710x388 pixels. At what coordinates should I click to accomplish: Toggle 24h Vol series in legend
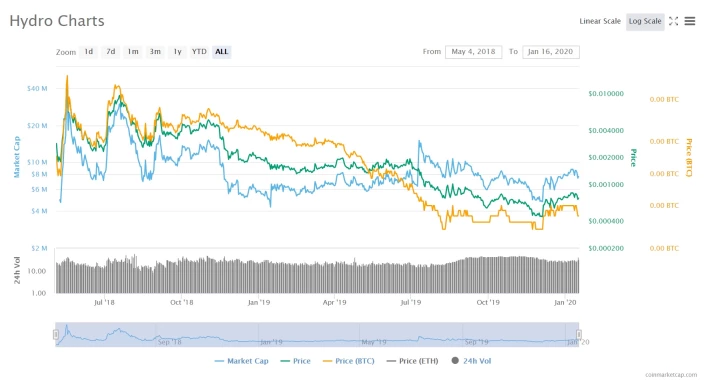[x=471, y=361]
